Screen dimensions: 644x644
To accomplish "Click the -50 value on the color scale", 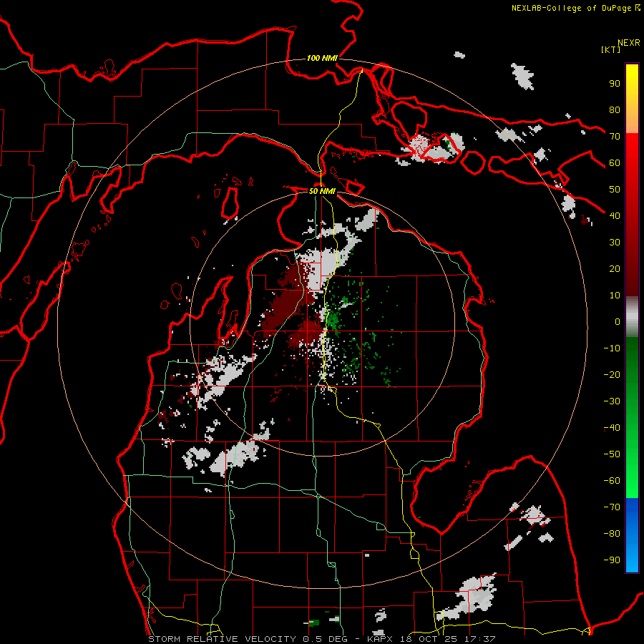I will [x=612, y=454].
